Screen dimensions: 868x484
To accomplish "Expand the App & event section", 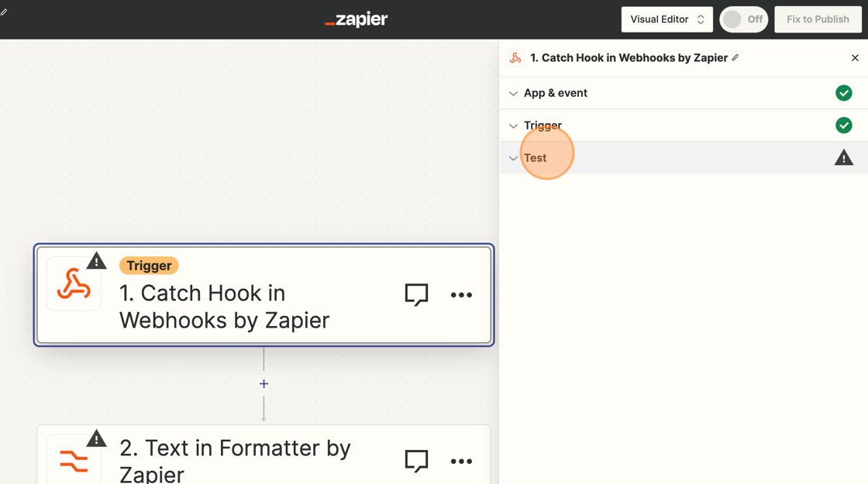I will (x=684, y=93).
